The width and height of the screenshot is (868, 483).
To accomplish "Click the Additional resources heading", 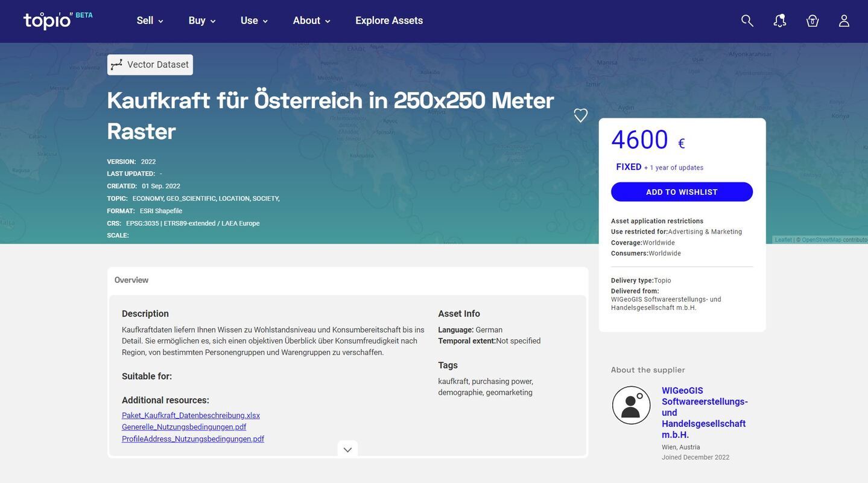I will click(x=165, y=400).
